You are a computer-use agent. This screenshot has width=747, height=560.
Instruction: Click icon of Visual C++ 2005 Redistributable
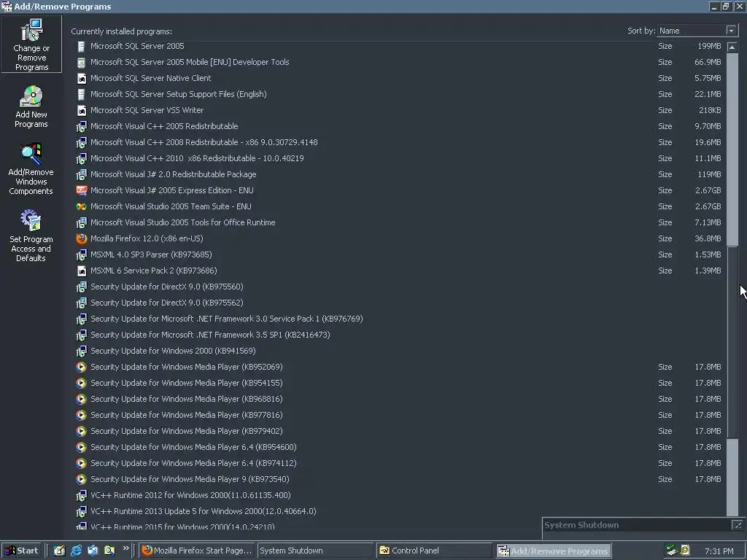82,127
